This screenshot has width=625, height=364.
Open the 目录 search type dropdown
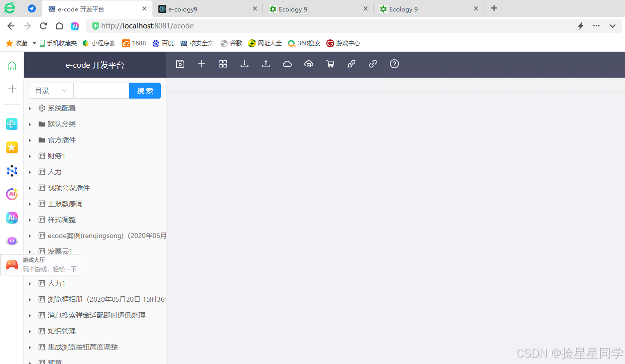tap(51, 91)
